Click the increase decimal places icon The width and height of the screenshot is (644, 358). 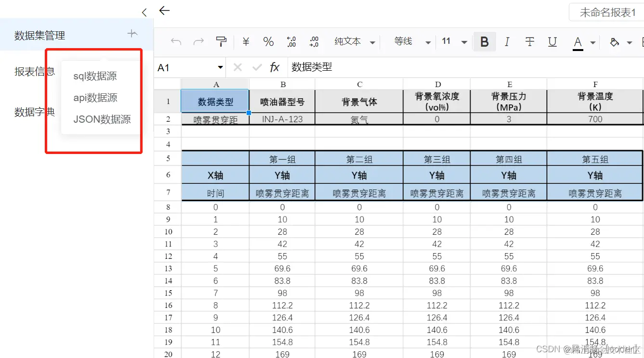coord(291,42)
